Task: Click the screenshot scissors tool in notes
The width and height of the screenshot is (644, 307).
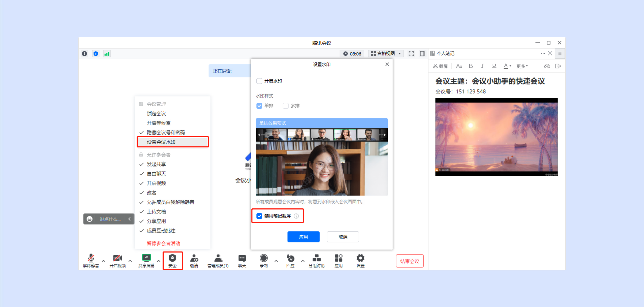Action: (440, 66)
